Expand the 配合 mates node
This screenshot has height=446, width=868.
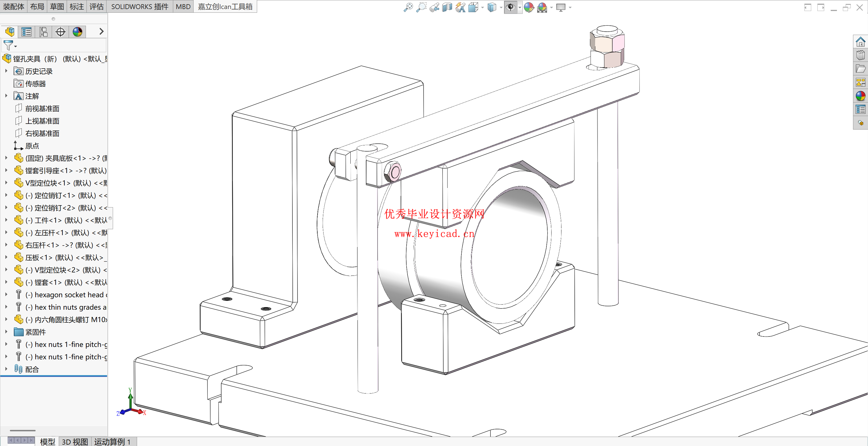click(x=6, y=369)
